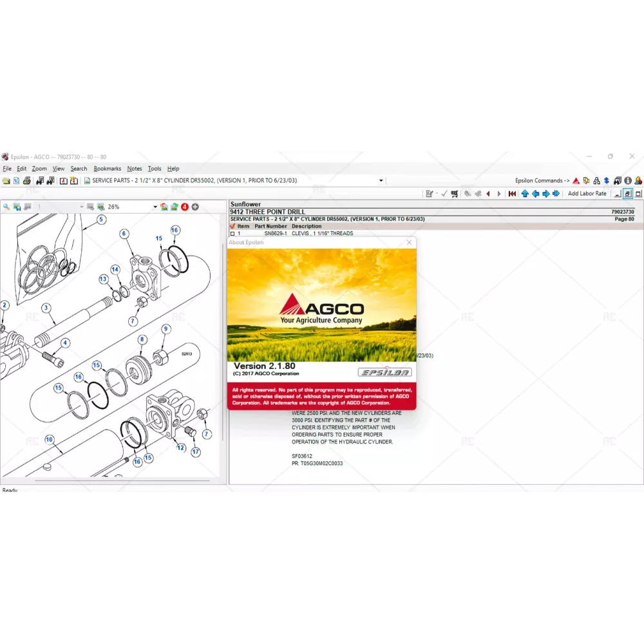Click callout number 10 in the parts diagram
The image size is (644, 644).
49,440
